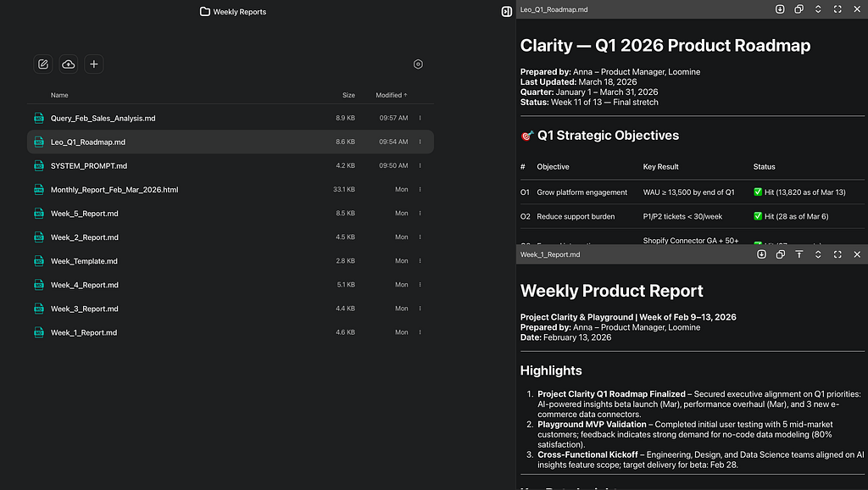Open more options for Query_Feb_Sales_Analysis.md
Image resolution: width=868 pixels, height=490 pixels.
420,118
